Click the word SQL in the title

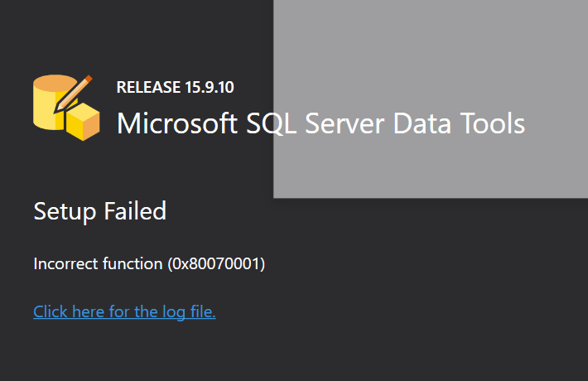(273, 123)
